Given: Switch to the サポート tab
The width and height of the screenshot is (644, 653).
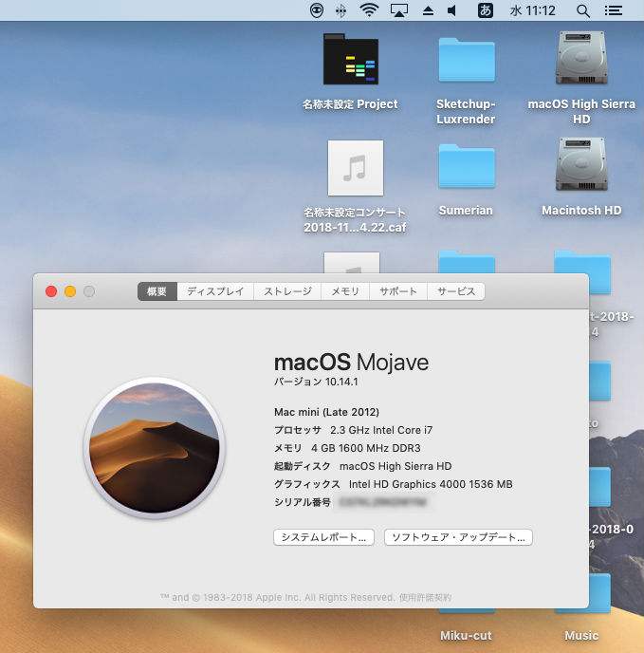Looking at the screenshot, I should pyautogui.click(x=398, y=291).
